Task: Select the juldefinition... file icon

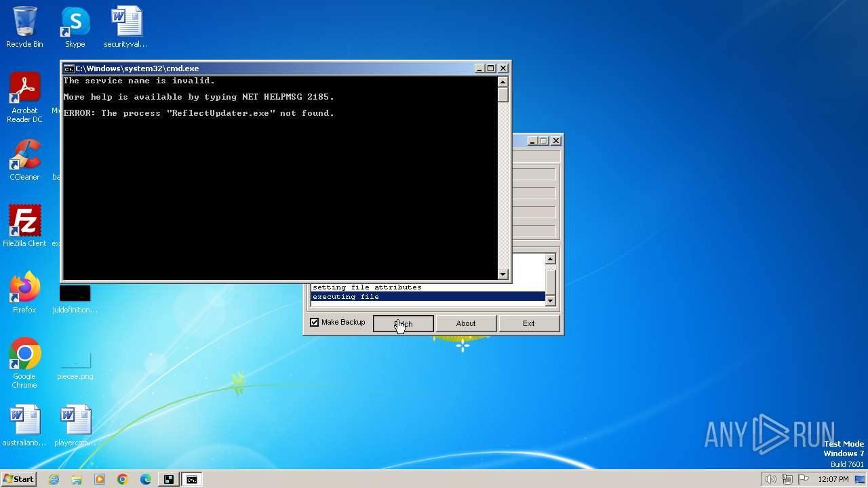Action: click(75, 299)
